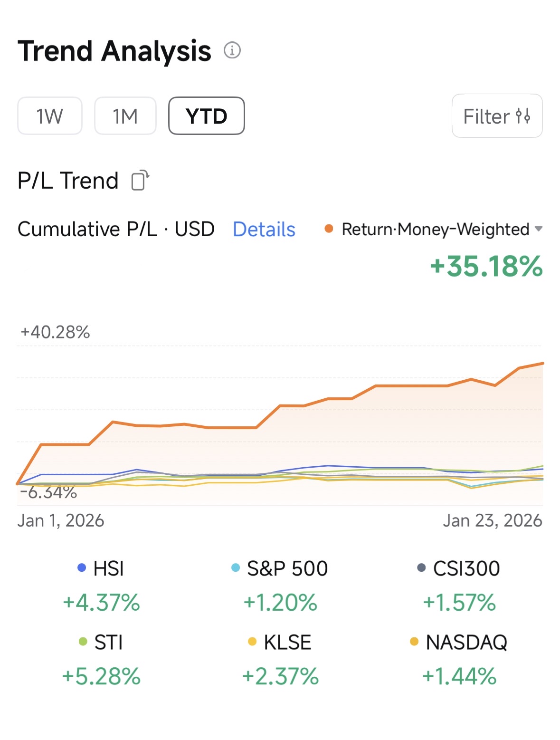Toggle the NASDAQ benchmark legend
This screenshot has height=740, width=560.
[459, 643]
